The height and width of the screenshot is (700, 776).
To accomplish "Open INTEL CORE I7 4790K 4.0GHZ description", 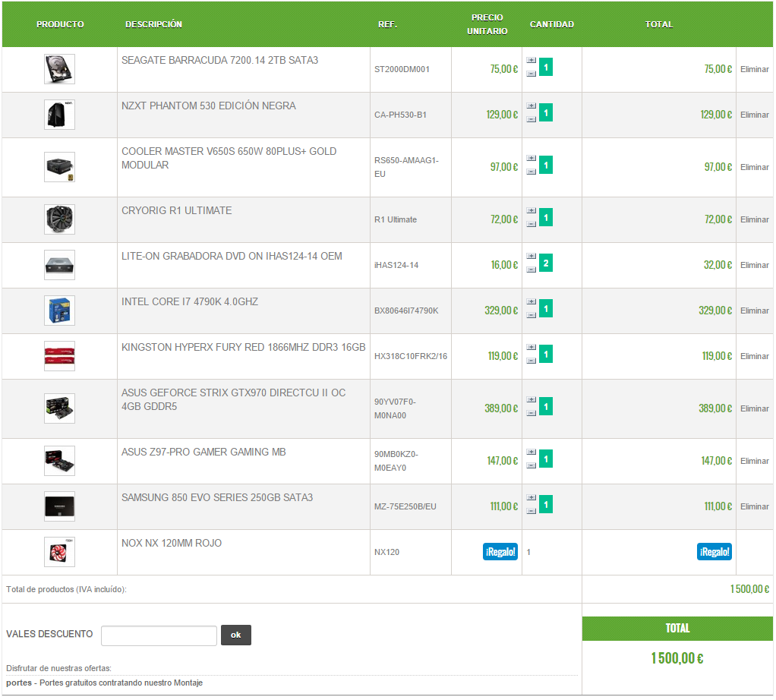I will [190, 301].
